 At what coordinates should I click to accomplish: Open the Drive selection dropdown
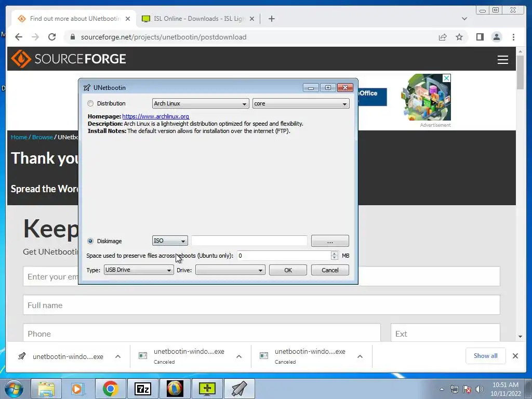pyautogui.click(x=230, y=270)
